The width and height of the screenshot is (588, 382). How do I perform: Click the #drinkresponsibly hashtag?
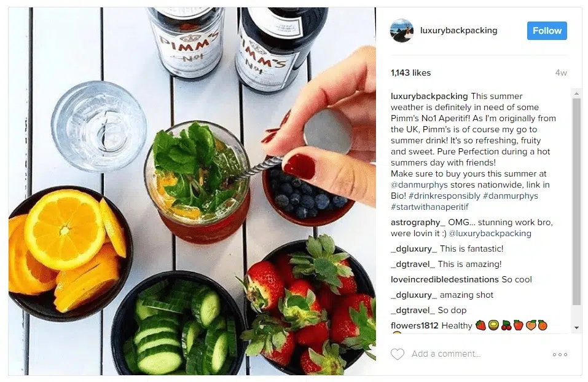point(444,196)
